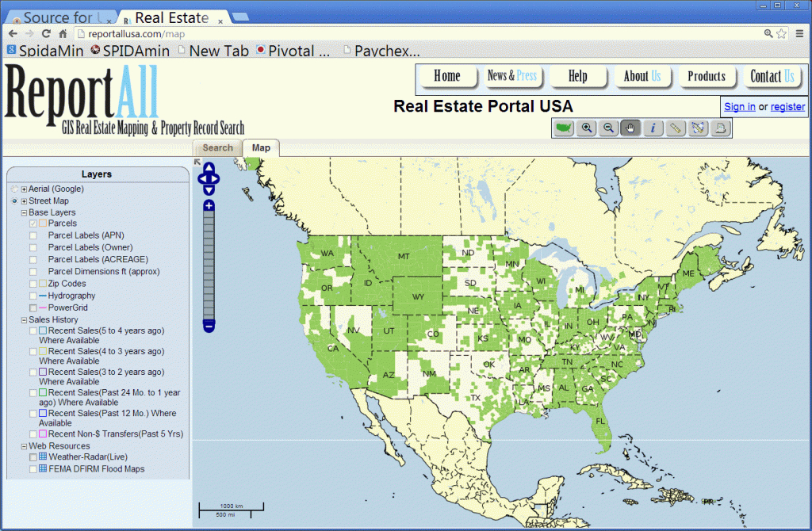
Task: Activate the pan hand tool
Action: (631, 128)
